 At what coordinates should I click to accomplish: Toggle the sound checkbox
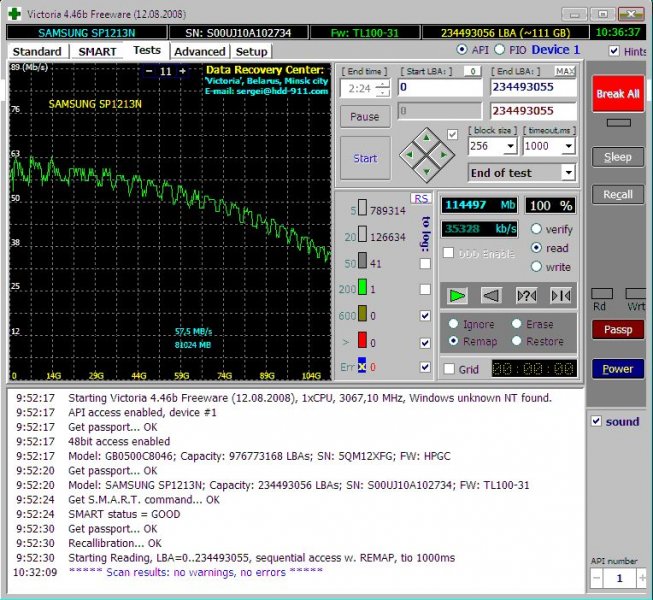tap(597, 421)
